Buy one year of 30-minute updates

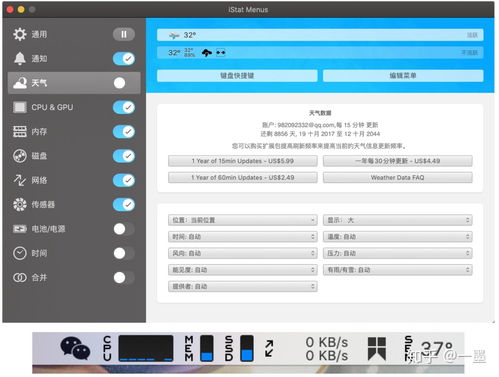click(x=398, y=161)
